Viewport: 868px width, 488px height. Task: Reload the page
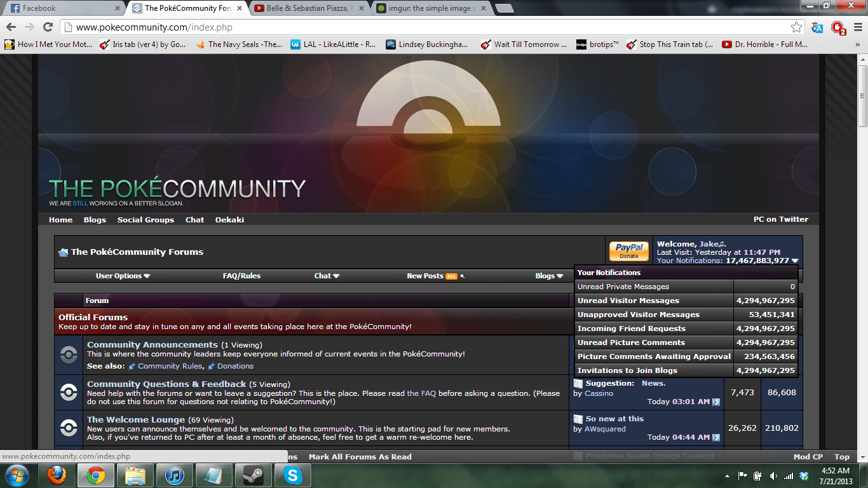pyautogui.click(x=48, y=27)
